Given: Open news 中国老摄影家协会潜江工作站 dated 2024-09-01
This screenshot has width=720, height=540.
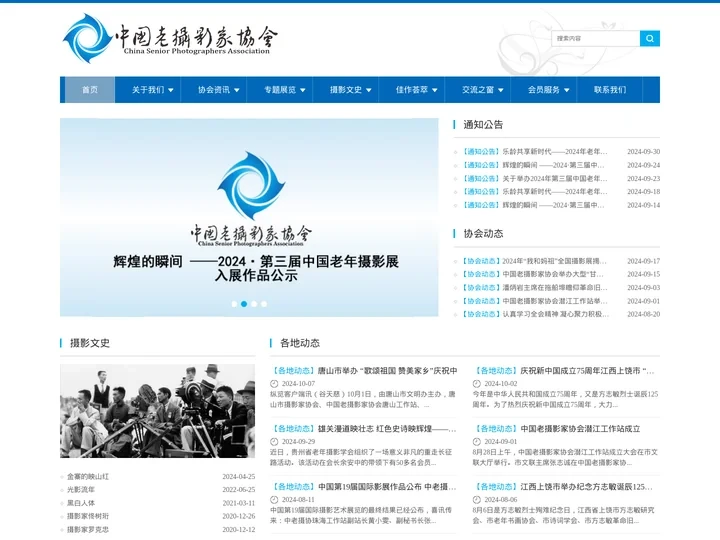Looking at the screenshot, I should coord(555,301).
